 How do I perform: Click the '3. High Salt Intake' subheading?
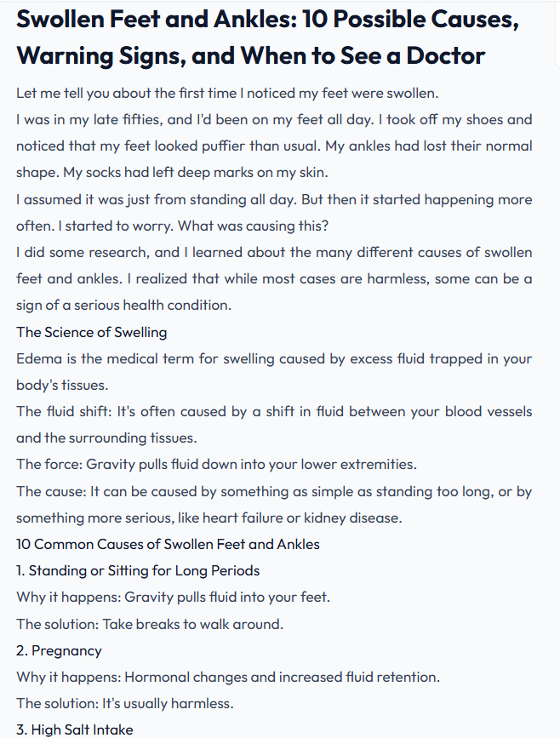click(74, 729)
